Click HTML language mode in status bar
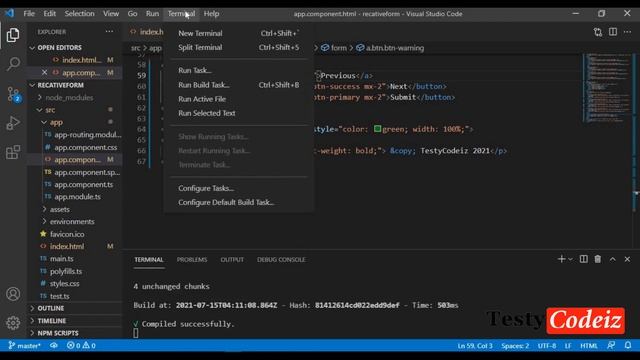 pyautogui.click(x=589, y=346)
